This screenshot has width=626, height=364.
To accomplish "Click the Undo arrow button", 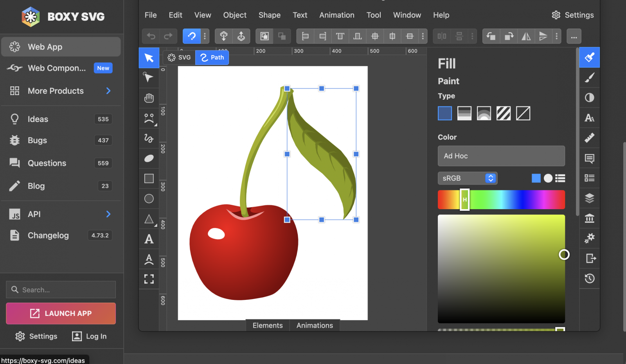I will [x=151, y=36].
